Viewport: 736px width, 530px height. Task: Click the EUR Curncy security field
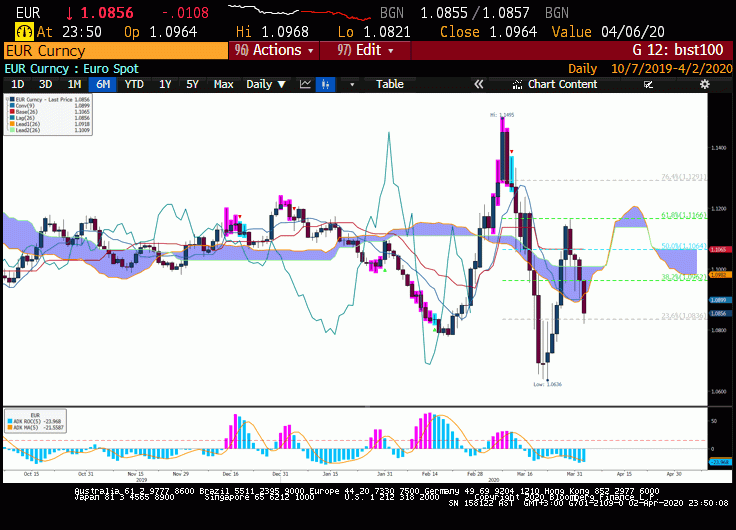click(x=115, y=51)
